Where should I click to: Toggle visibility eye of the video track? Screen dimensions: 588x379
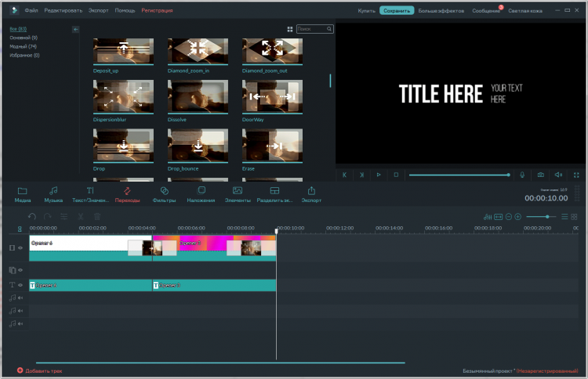tap(20, 248)
